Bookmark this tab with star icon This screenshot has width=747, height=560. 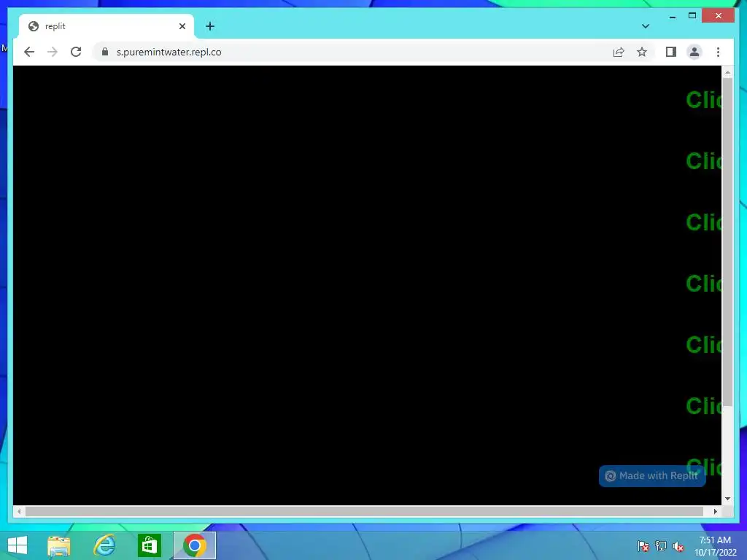pos(642,52)
